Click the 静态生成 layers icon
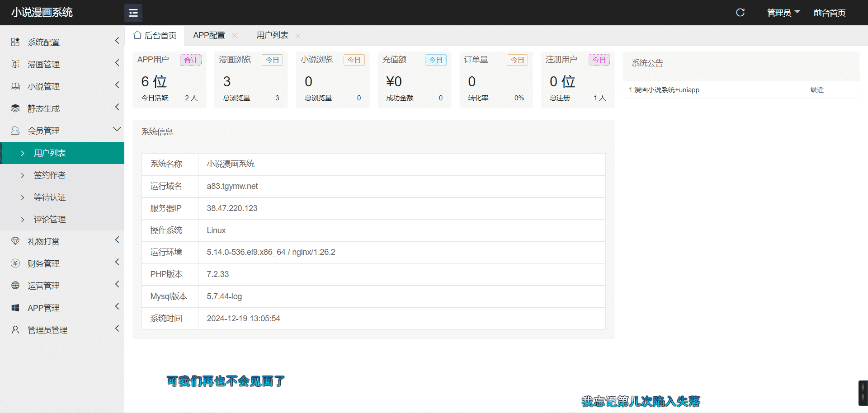The image size is (868, 413). click(15, 108)
